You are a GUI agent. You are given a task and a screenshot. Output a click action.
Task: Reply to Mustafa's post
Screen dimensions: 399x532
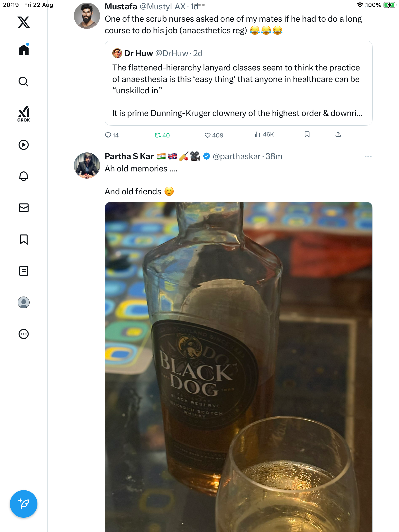pyautogui.click(x=108, y=135)
